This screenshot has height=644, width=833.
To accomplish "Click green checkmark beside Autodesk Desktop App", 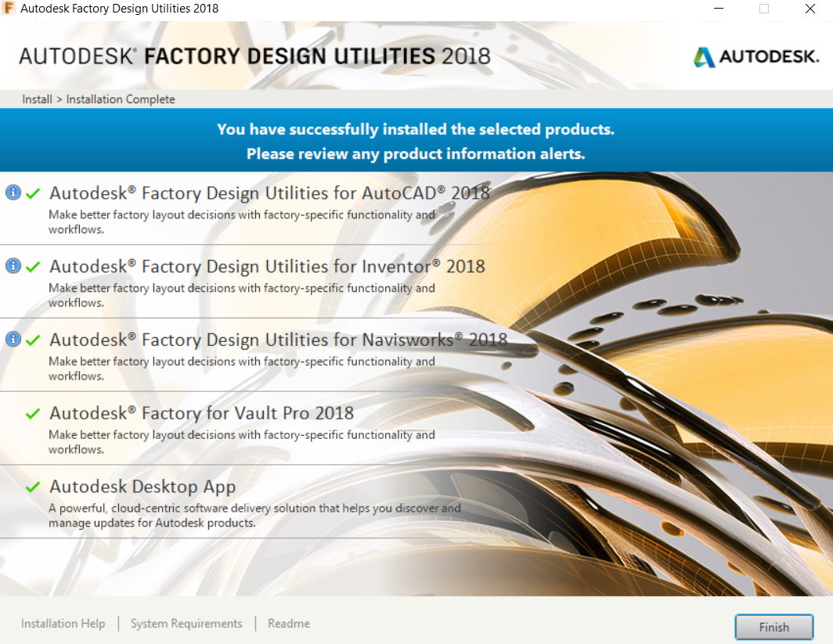I will tap(33, 486).
